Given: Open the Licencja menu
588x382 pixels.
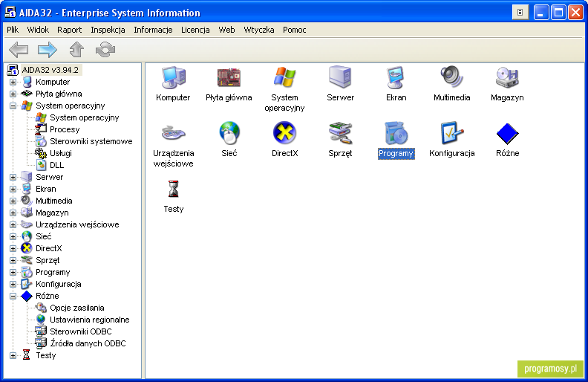Looking at the screenshot, I should (x=195, y=30).
